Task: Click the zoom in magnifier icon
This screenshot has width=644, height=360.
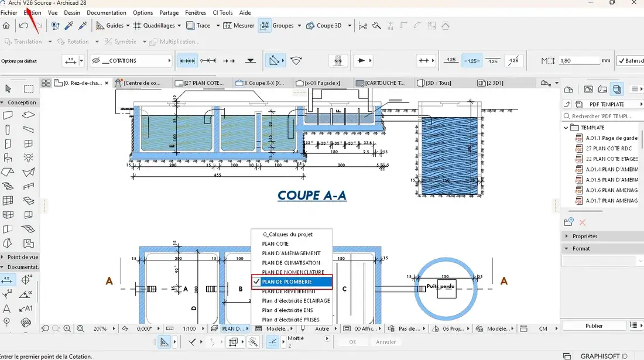Action: pyautogui.click(x=67, y=328)
